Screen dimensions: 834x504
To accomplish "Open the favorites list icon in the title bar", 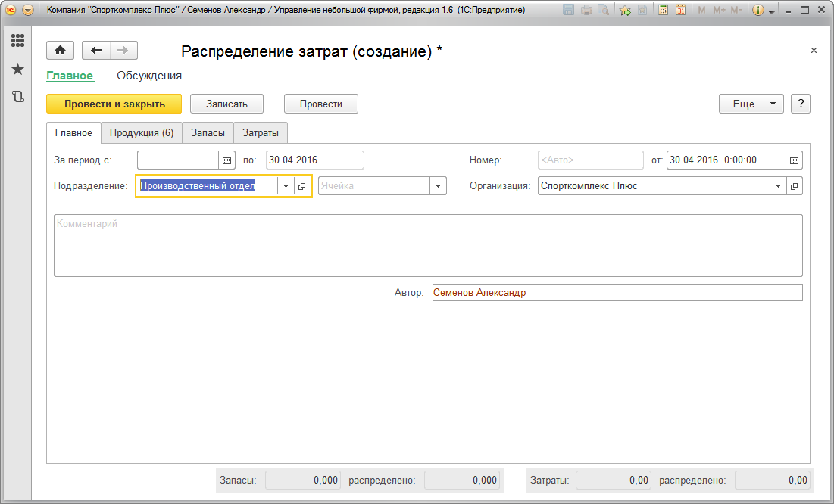I will pos(642,10).
